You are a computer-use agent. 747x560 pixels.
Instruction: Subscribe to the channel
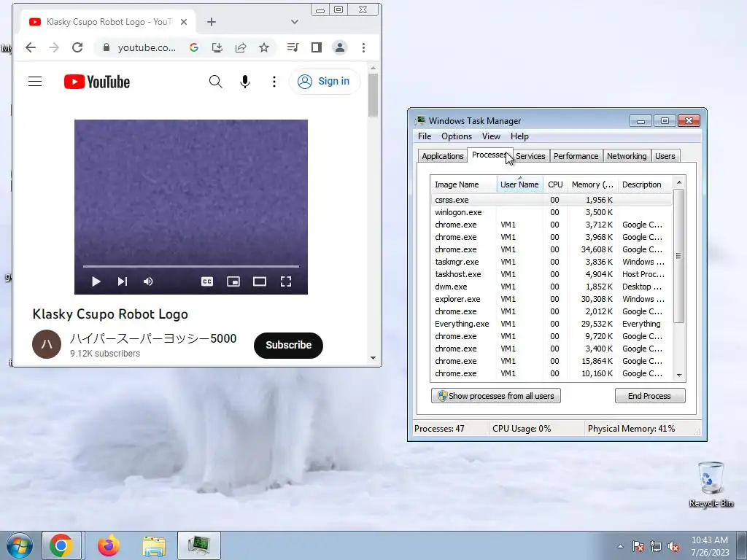coord(288,345)
